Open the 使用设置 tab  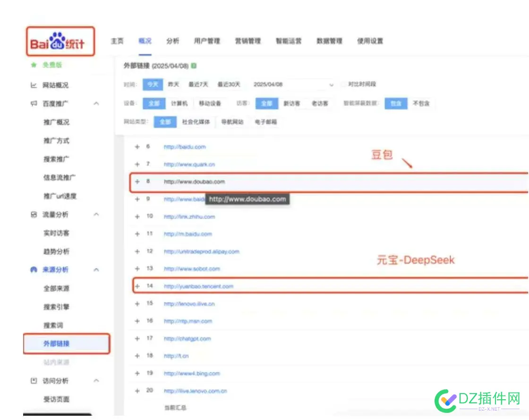370,41
